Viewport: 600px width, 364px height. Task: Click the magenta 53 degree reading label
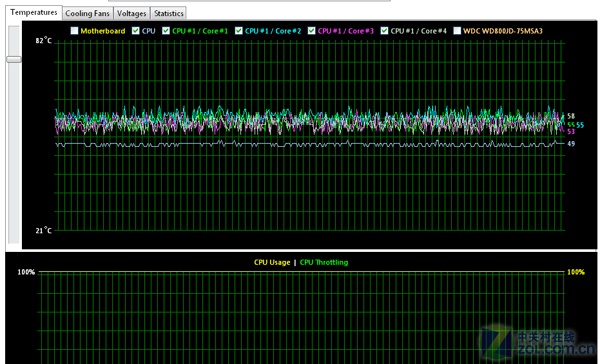571,132
